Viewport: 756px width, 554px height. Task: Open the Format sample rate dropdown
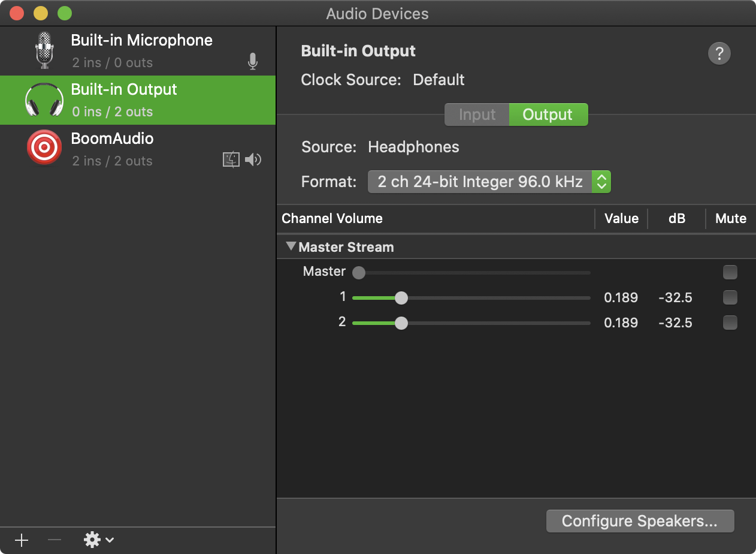pos(489,182)
